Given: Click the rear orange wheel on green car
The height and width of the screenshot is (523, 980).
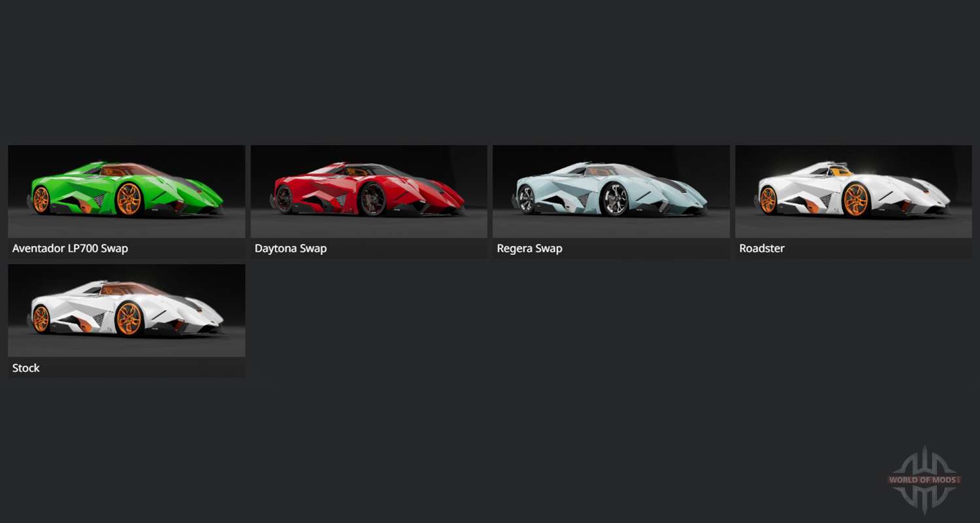Looking at the screenshot, I should click(41, 199).
